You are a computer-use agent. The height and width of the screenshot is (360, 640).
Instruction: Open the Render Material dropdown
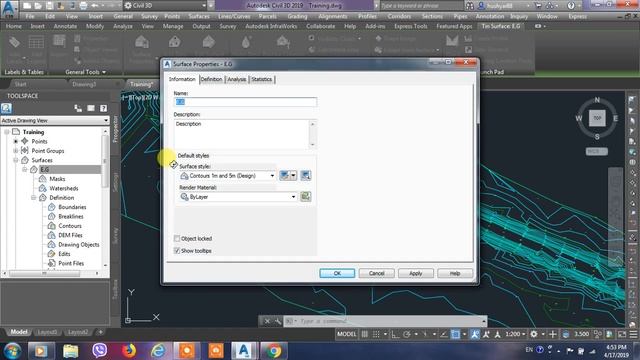(x=238, y=197)
